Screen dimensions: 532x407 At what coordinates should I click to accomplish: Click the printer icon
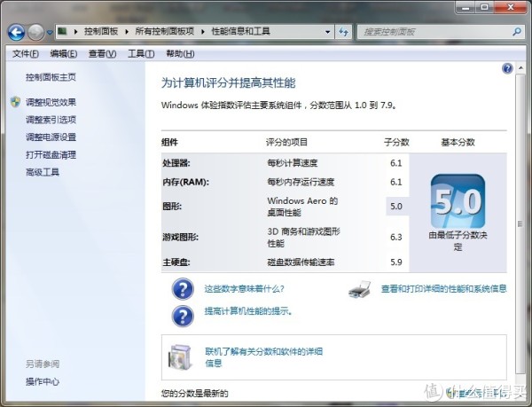coord(360,289)
